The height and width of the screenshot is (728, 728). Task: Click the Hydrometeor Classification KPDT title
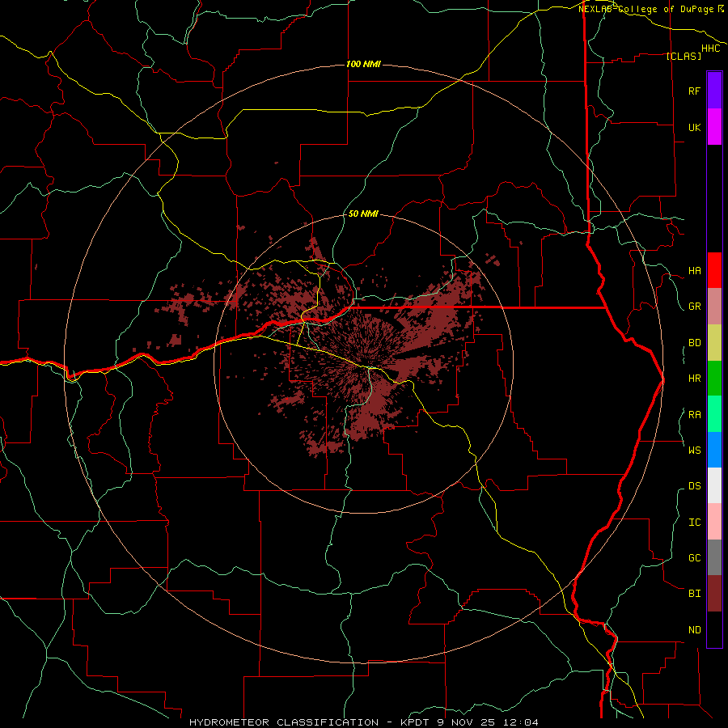pos(364,722)
